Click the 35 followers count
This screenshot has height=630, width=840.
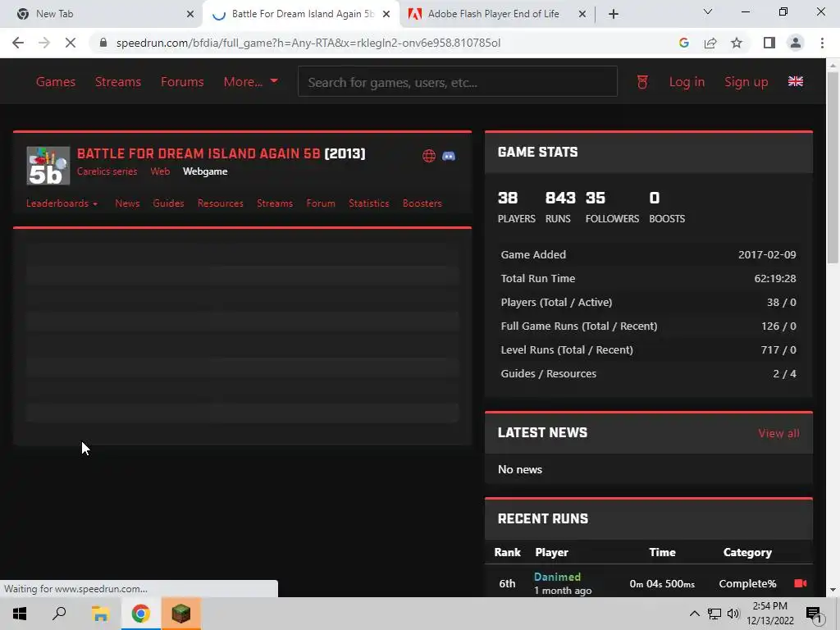(x=596, y=198)
